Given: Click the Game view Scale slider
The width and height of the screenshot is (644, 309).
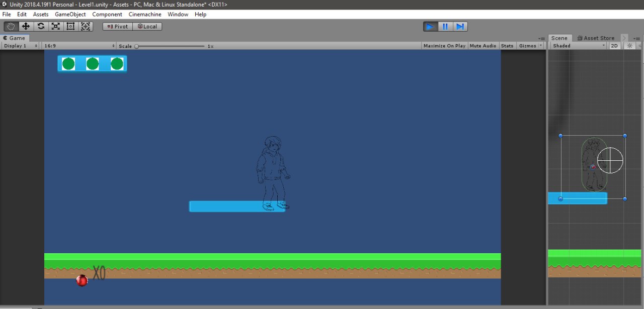Looking at the screenshot, I should [x=170, y=46].
